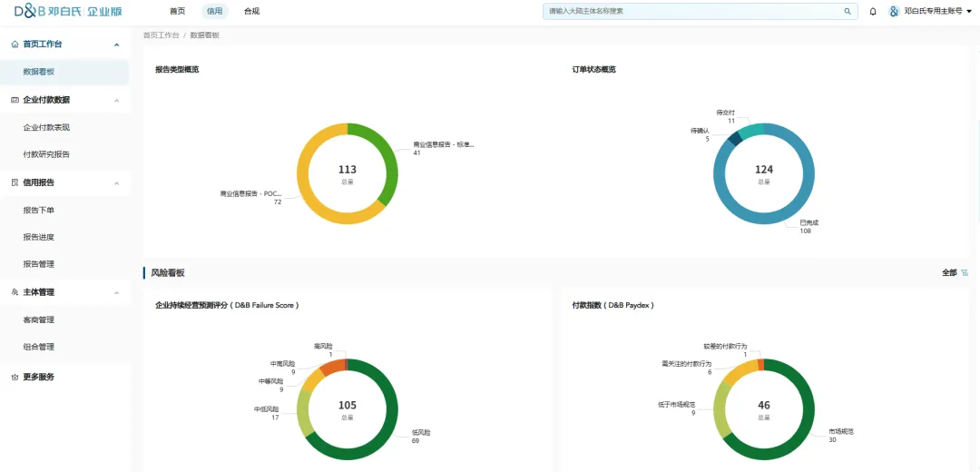Click the 订单状态概览 card title
The image size is (980, 472).
pyautogui.click(x=593, y=69)
